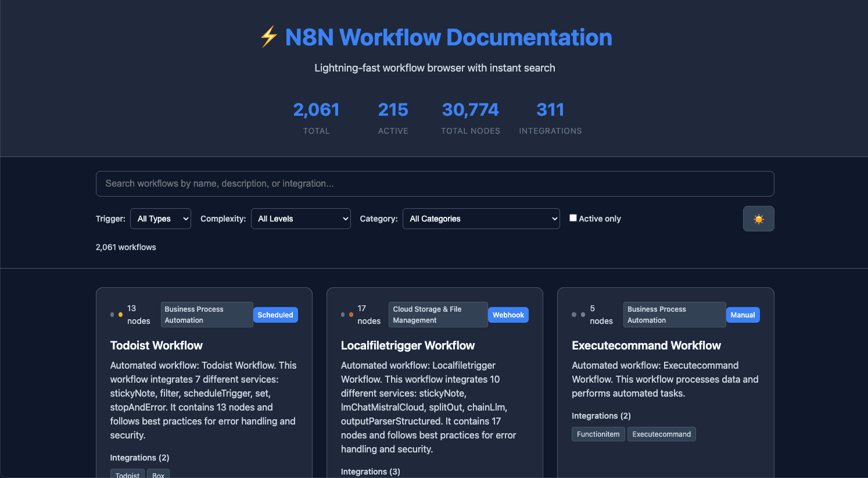This screenshot has height=478, width=868.
Task: Click '17 nodes' text on Localfiletrigger card
Action: point(369,315)
